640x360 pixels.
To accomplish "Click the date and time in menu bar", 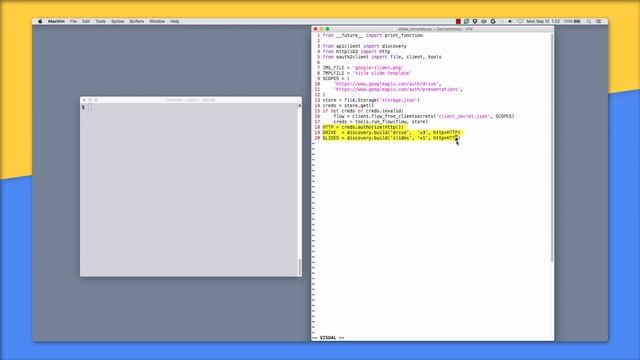I will click(543, 21).
